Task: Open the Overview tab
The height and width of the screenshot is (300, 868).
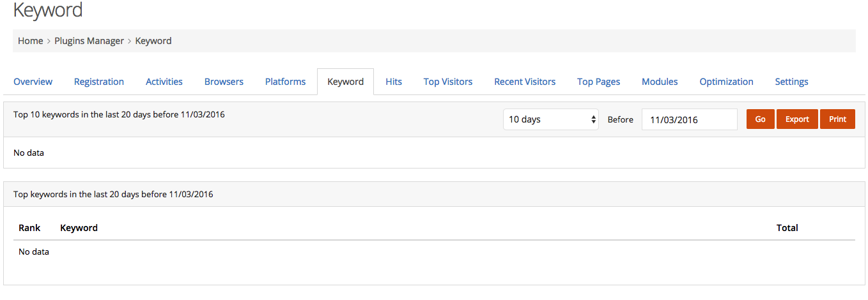Action: [x=33, y=82]
